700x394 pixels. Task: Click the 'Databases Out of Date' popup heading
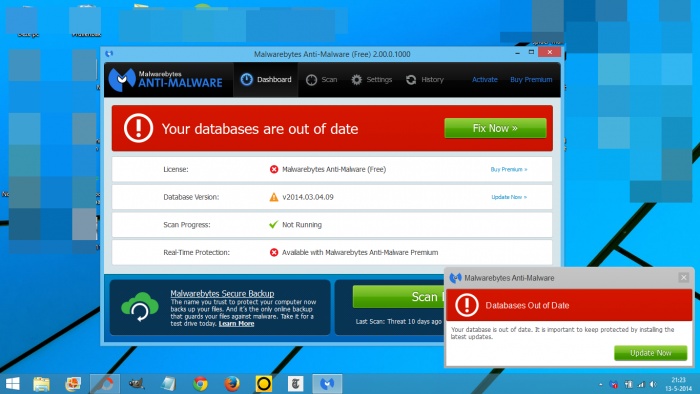point(527,306)
